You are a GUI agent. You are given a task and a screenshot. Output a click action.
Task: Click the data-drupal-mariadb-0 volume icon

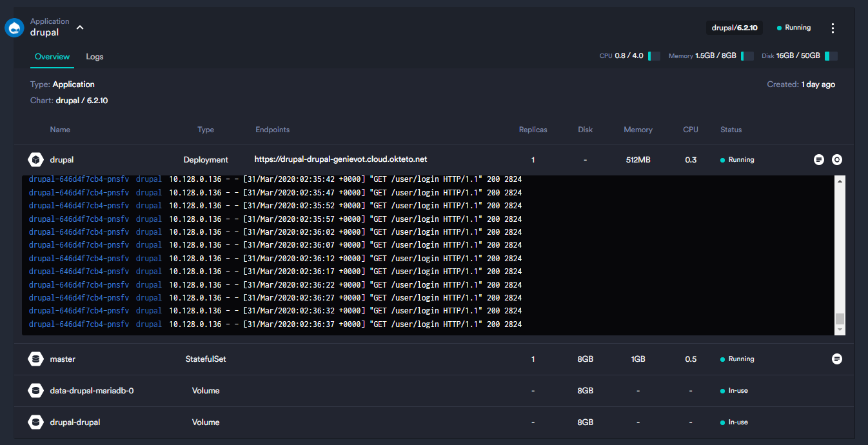click(35, 390)
